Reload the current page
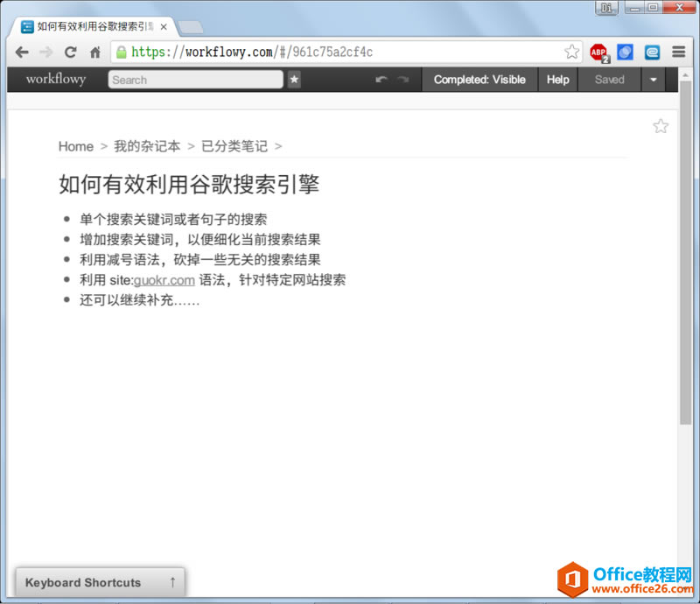The image size is (700, 604). click(x=71, y=52)
